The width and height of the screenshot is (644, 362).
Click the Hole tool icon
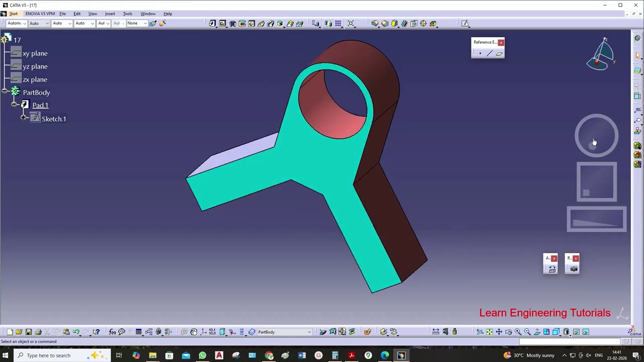point(252,23)
